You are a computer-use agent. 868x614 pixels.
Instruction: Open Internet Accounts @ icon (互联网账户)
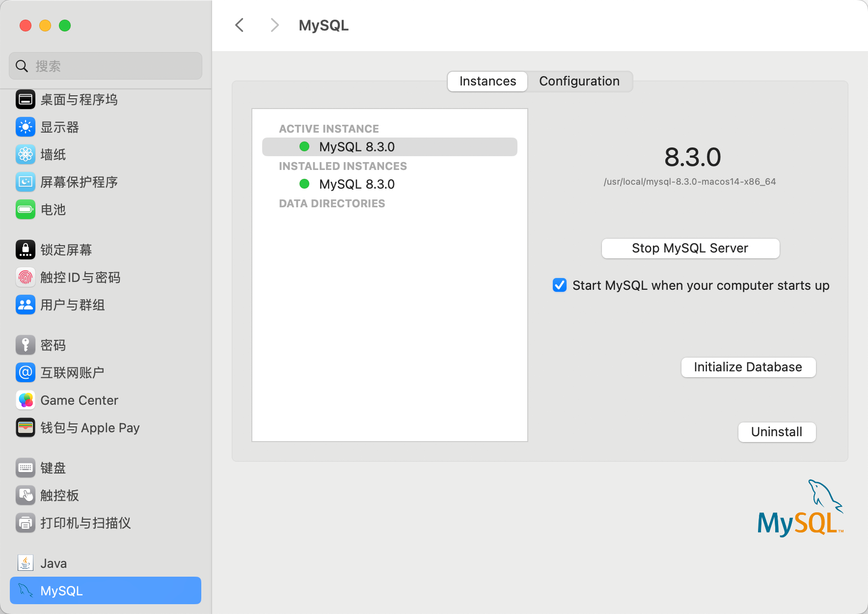26,373
